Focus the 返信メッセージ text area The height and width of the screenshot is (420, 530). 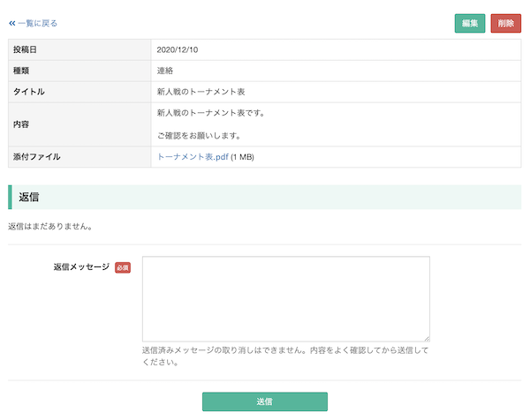coord(286,299)
